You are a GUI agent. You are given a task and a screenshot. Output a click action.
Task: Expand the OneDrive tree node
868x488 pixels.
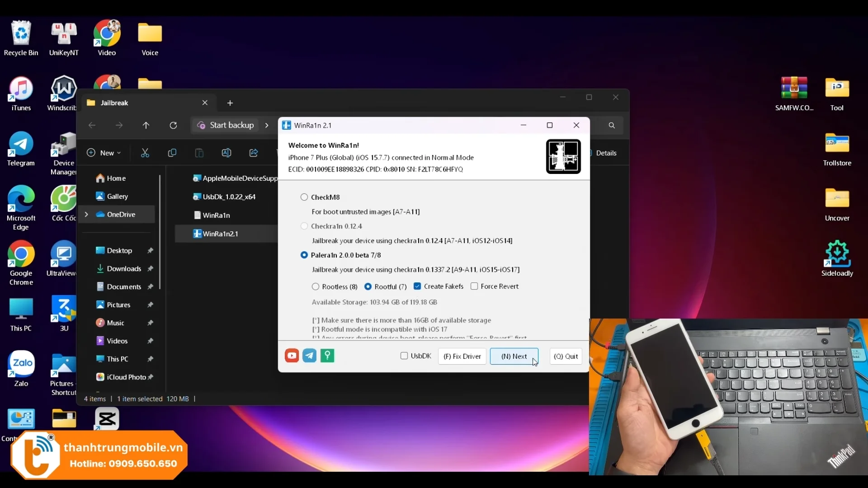point(86,214)
